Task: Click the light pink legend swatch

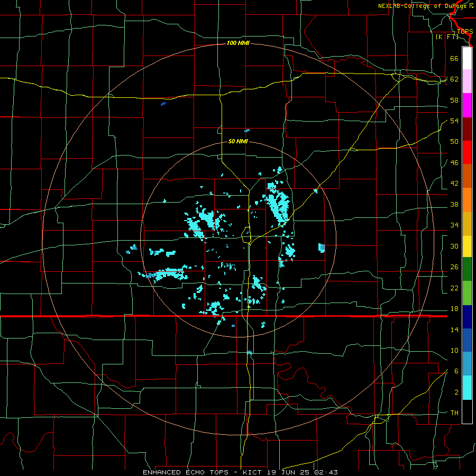Action: pos(467,81)
